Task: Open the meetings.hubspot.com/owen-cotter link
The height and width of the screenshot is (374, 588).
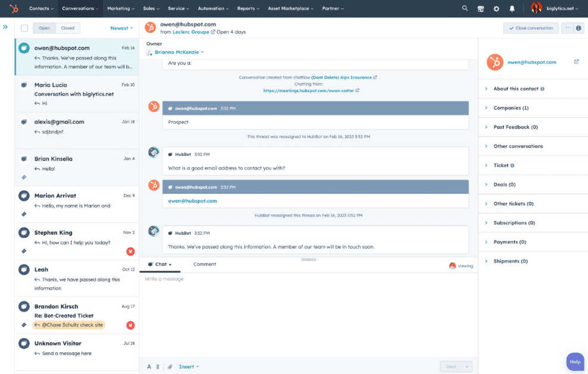Action: (309, 90)
